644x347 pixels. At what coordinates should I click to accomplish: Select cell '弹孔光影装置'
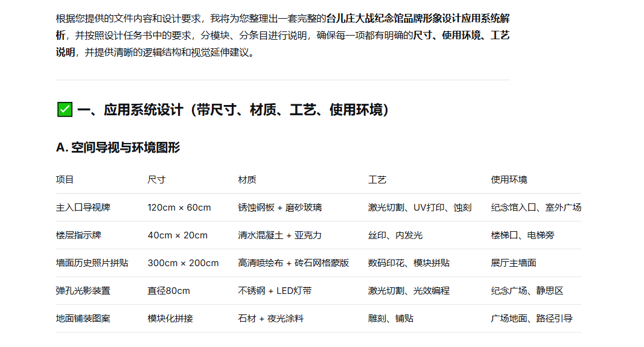[x=83, y=291]
